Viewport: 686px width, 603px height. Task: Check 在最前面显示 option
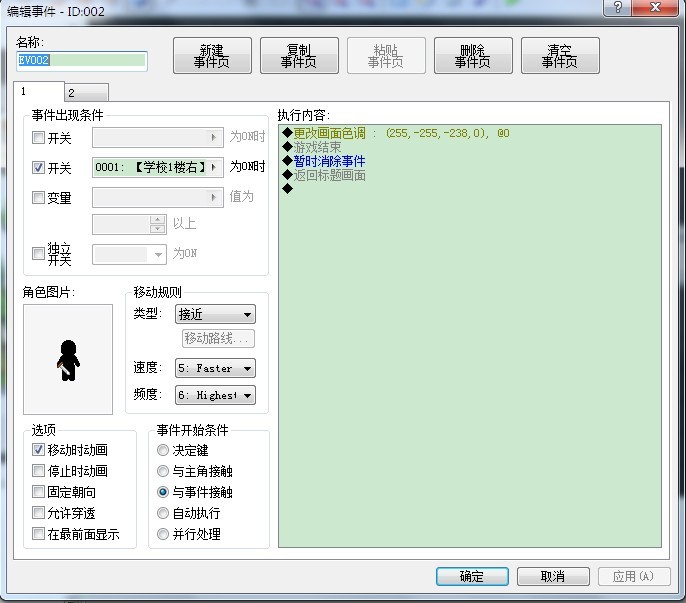pyautogui.click(x=38, y=533)
